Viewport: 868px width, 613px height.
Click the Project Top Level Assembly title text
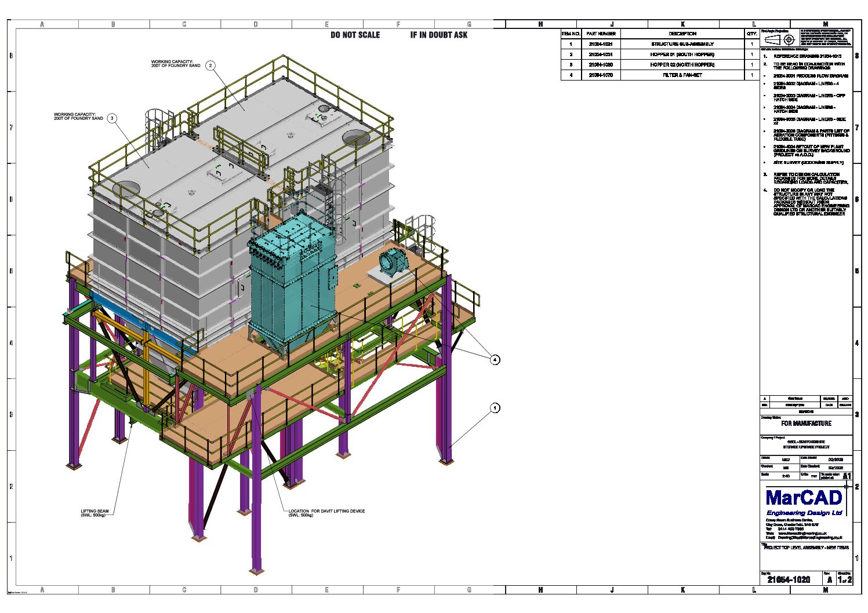pos(806,548)
